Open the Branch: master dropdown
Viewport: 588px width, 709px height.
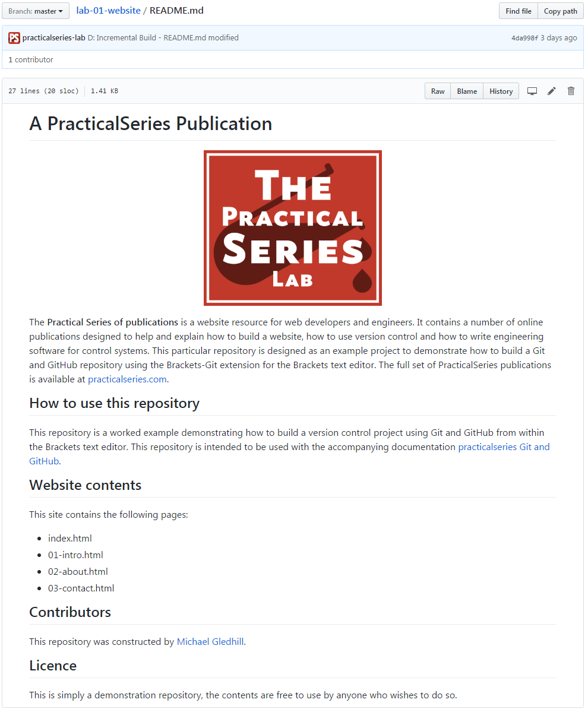[x=36, y=11]
